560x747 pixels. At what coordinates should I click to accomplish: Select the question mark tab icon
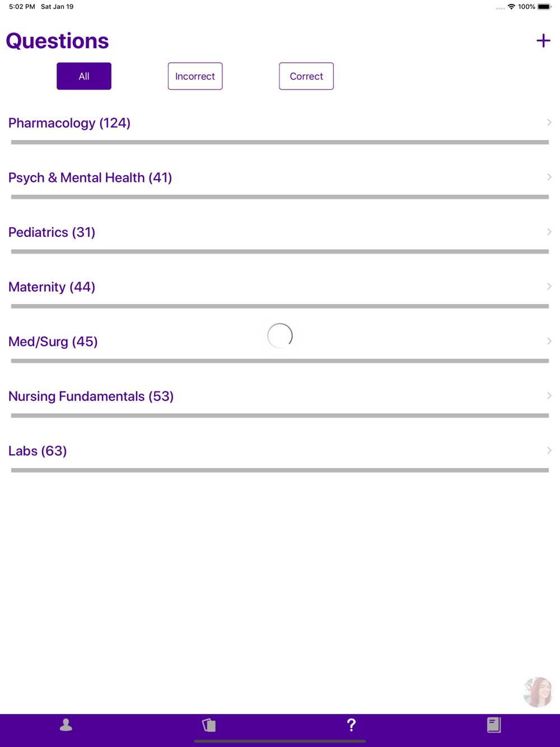pyautogui.click(x=351, y=725)
